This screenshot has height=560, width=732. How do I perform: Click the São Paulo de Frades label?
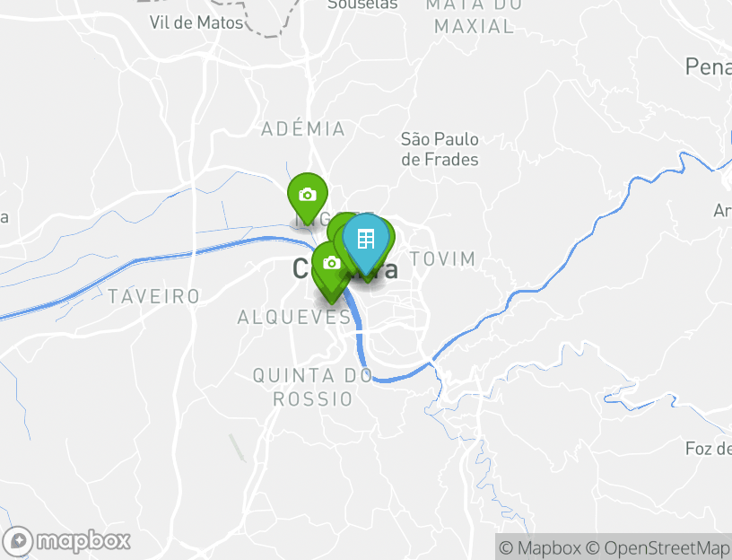click(440, 150)
